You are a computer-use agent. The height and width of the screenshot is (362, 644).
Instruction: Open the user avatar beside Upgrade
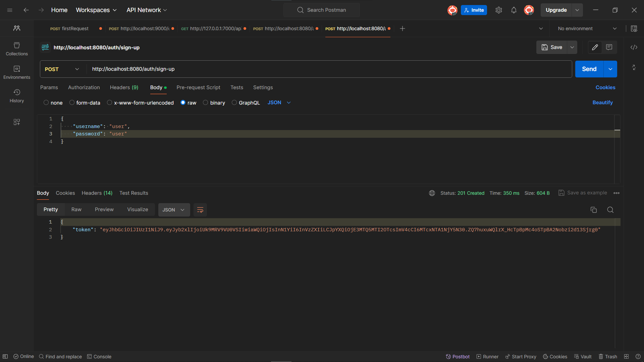pos(529,10)
